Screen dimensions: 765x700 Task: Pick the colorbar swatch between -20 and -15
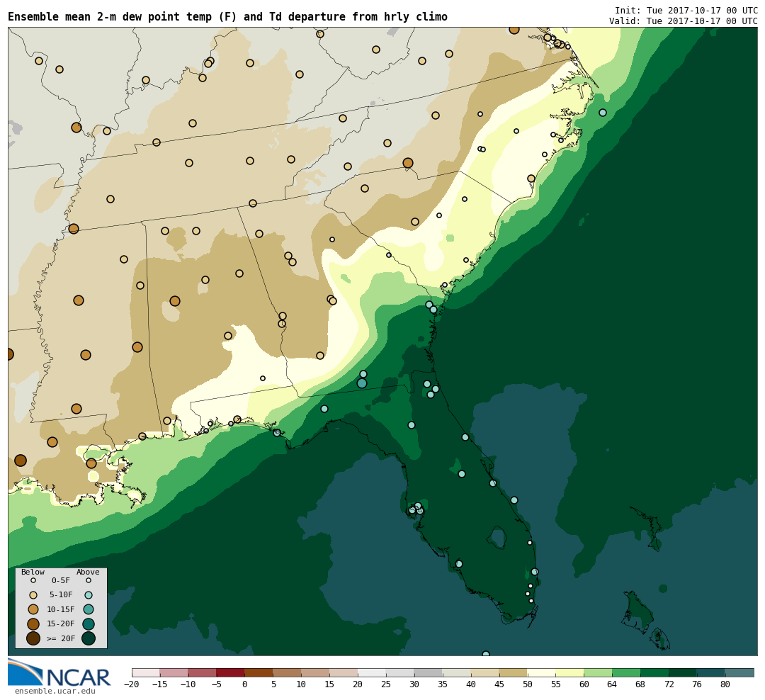[x=146, y=672]
